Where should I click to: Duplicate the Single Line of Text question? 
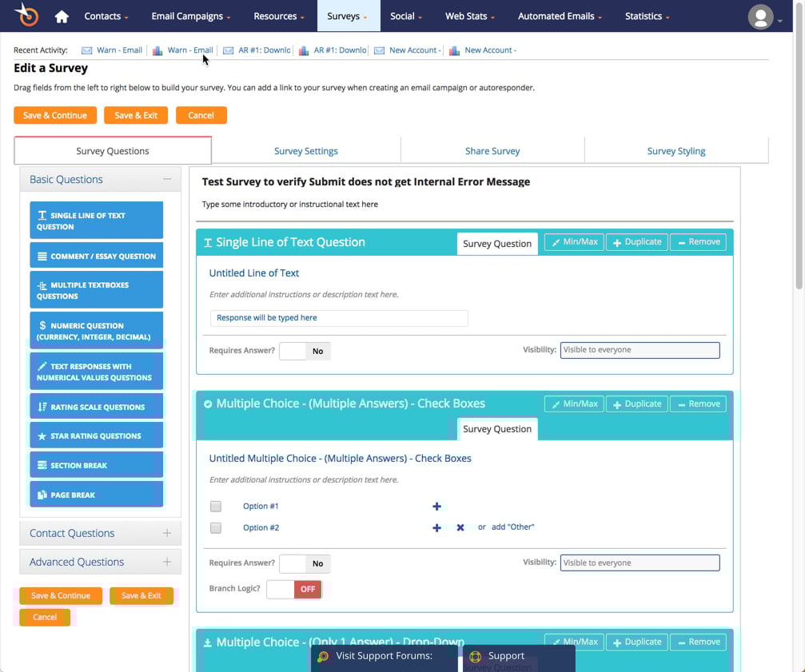[x=637, y=242]
